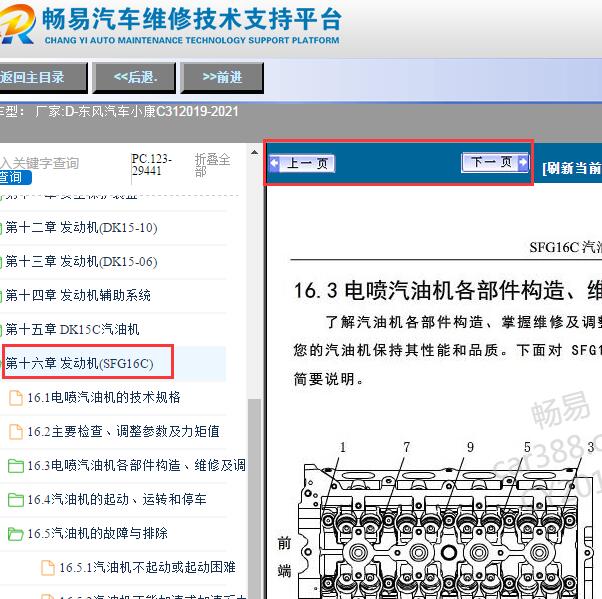Click the blue 查询 search button
This screenshot has width=602, height=599.
pos(15,177)
